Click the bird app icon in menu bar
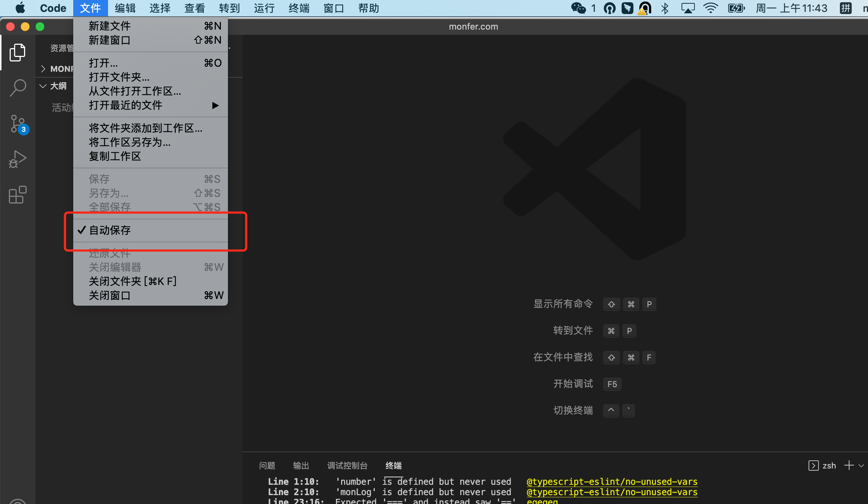Screen dimensions: 868x504 coord(627,8)
